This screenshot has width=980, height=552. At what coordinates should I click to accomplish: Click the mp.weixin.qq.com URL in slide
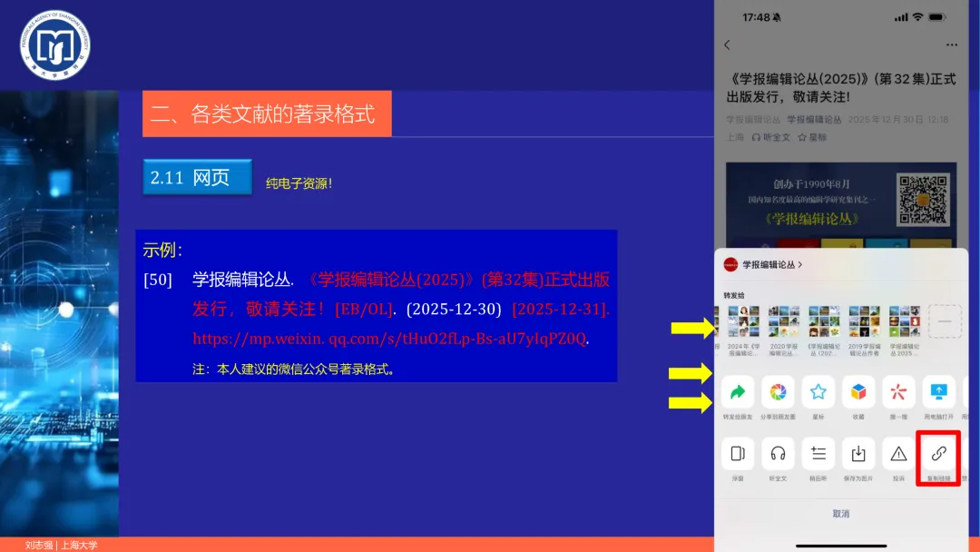tap(389, 339)
